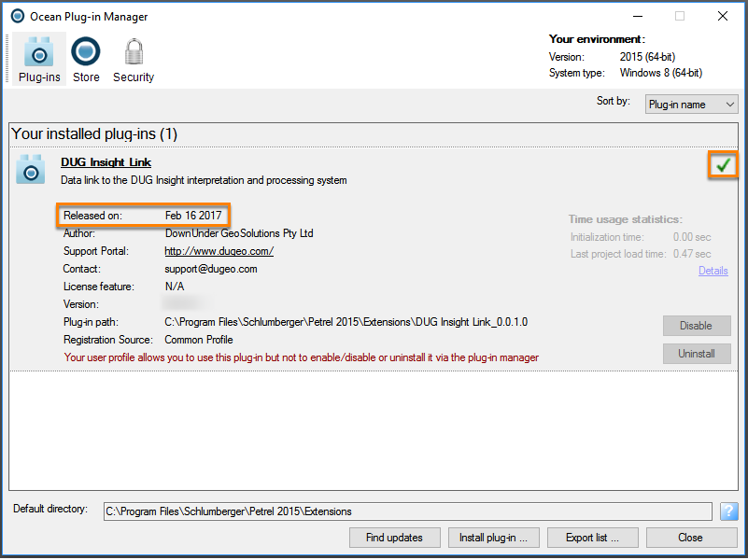Open the time usage Details link
Screen dimensions: 748x560
click(713, 271)
